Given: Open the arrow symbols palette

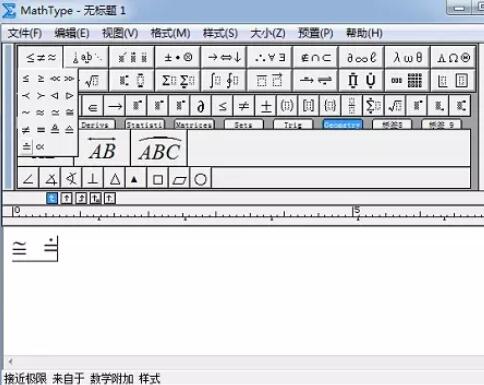Looking at the screenshot, I should pos(224,58).
